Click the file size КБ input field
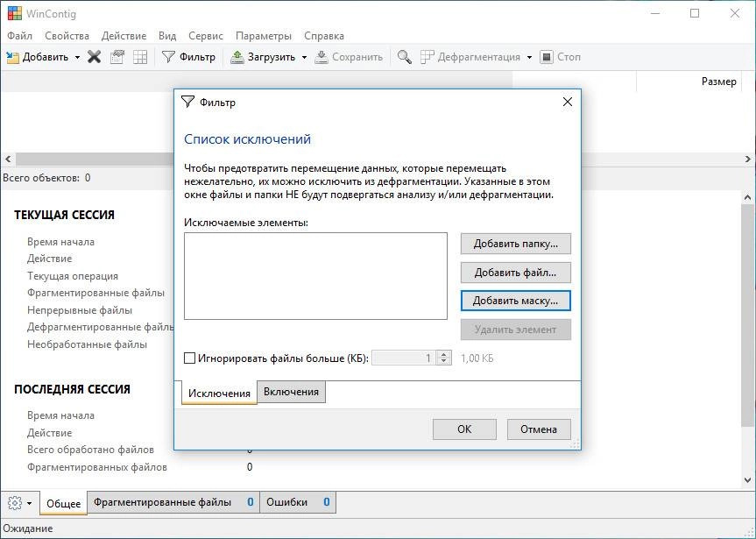This screenshot has width=756, height=539. point(404,358)
